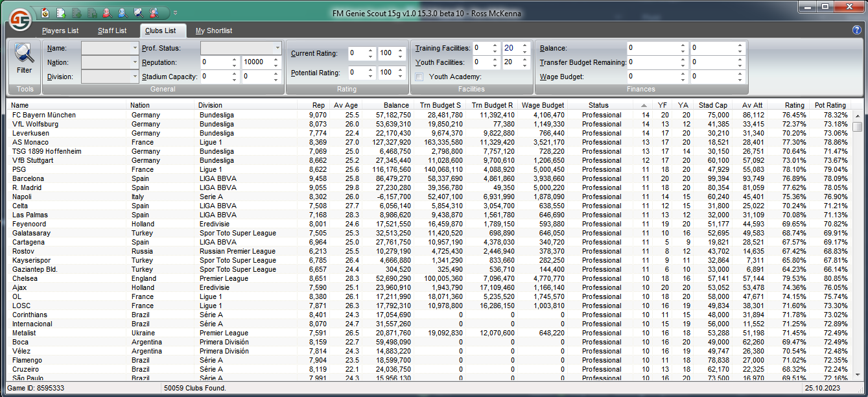Sort by the Stad Cap column header
This screenshot has width=868, height=397.
pos(713,105)
